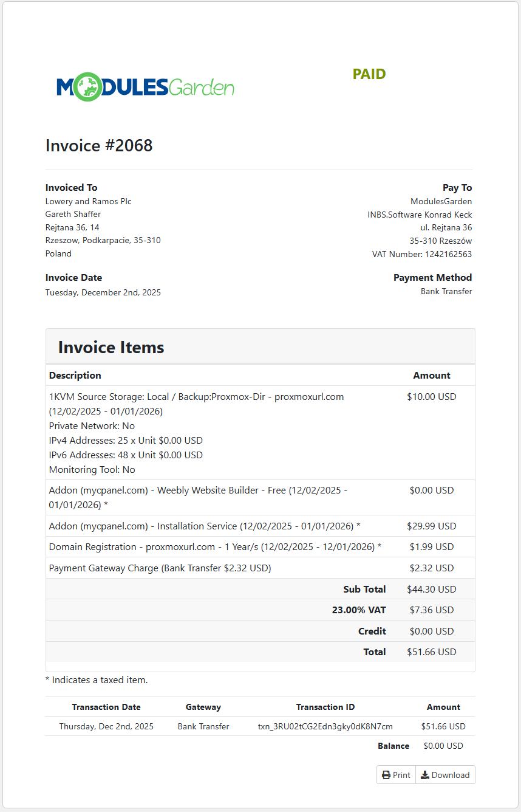This screenshot has width=521, height=812.
Task: Click the Download button to save invoice
Action: click(445, 774)
